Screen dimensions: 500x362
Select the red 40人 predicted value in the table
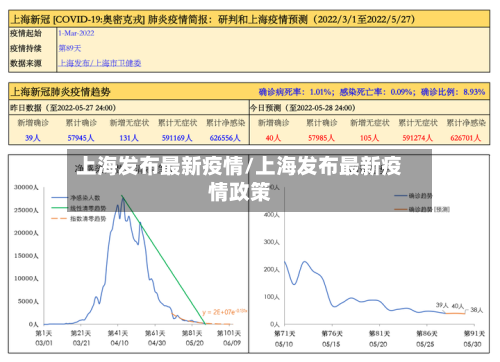tap(273, 138)
